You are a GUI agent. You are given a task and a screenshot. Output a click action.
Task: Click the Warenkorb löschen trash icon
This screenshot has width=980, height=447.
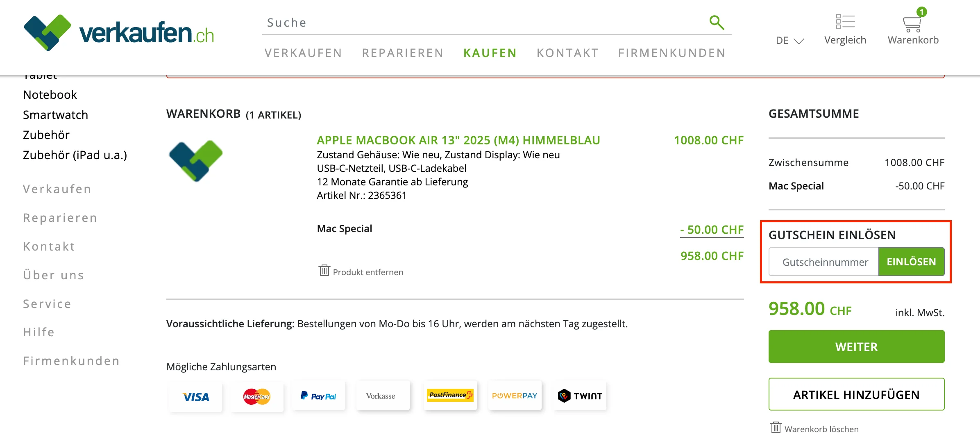(776, 428)
